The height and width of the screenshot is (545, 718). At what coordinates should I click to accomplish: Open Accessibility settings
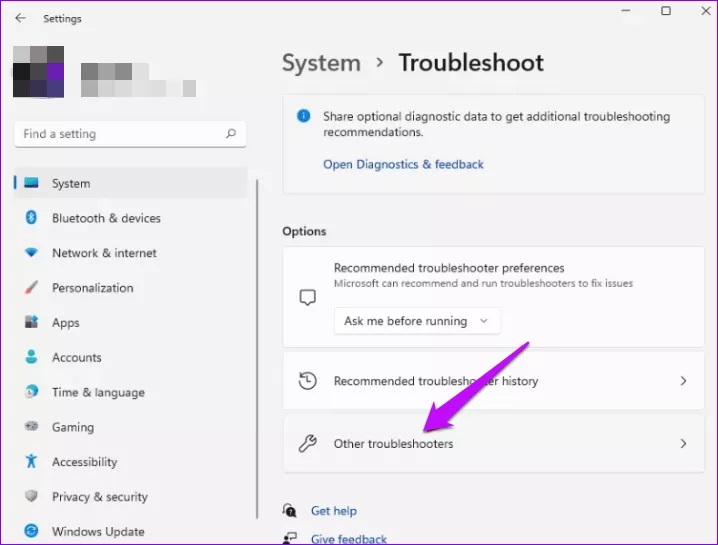coord(131,462)
